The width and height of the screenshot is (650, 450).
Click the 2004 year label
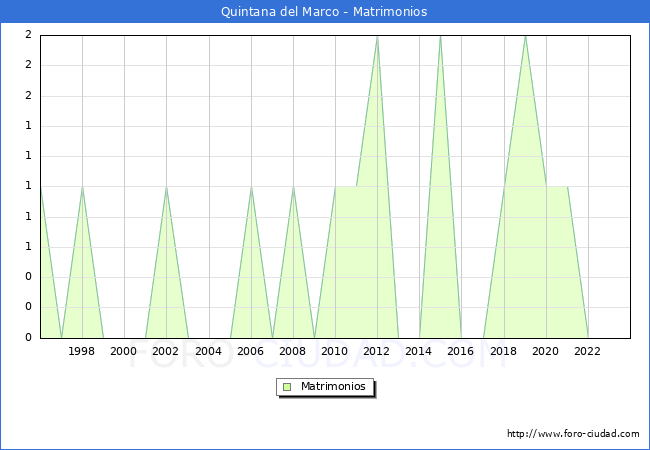[x=208, y=351]
